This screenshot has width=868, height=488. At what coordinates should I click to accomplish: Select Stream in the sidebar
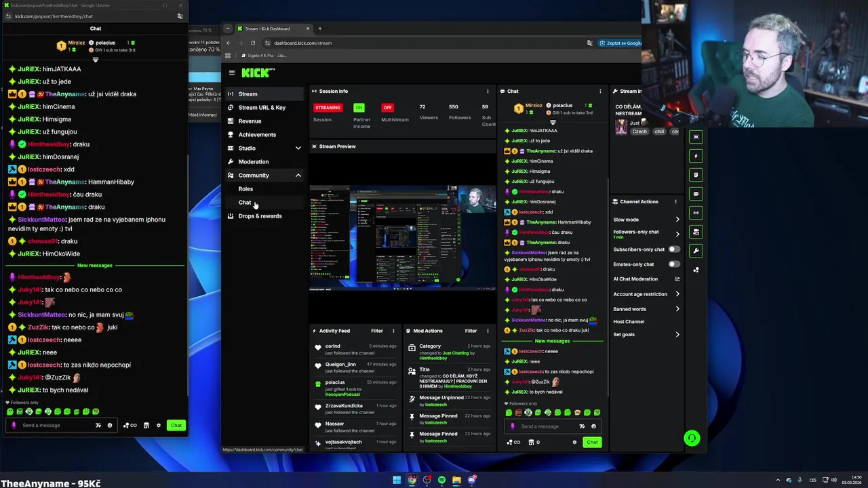click(264, 94)
